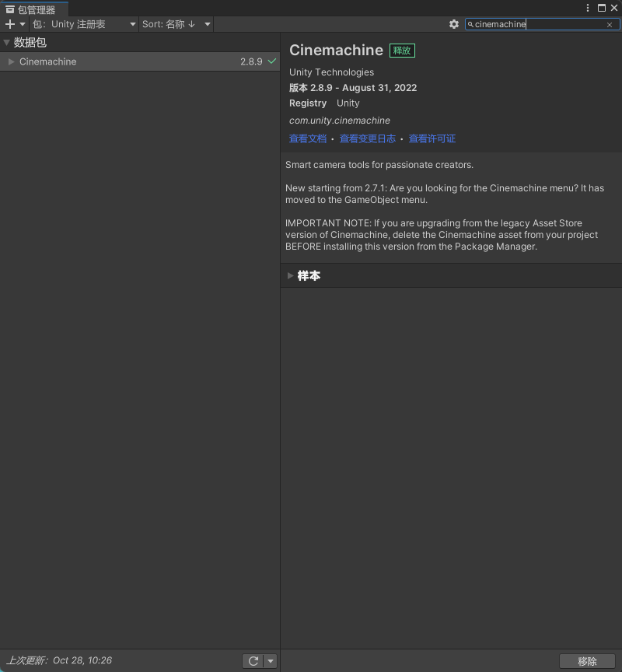Open the refresh options dropdown arrow

[271, 661]
